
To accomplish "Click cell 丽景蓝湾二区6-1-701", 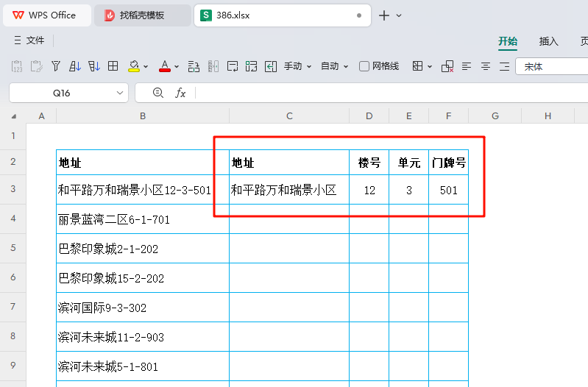I will [x=143, y=219].
